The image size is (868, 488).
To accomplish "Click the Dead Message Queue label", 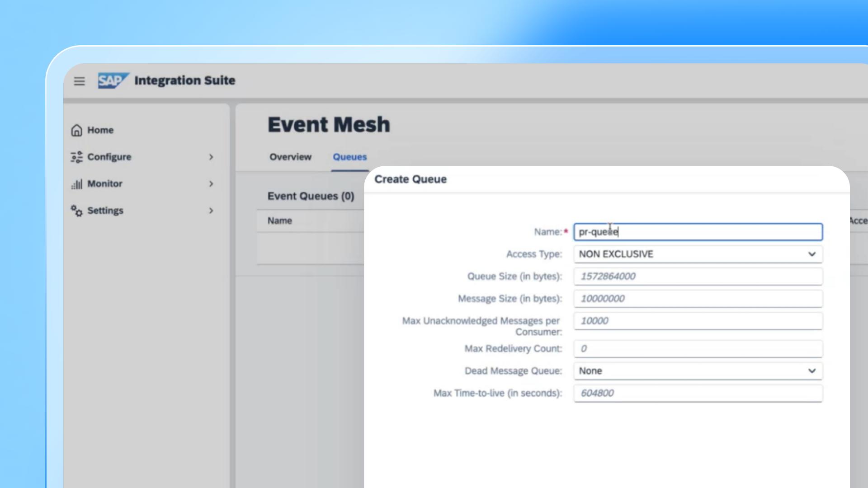I will [513, 371].
